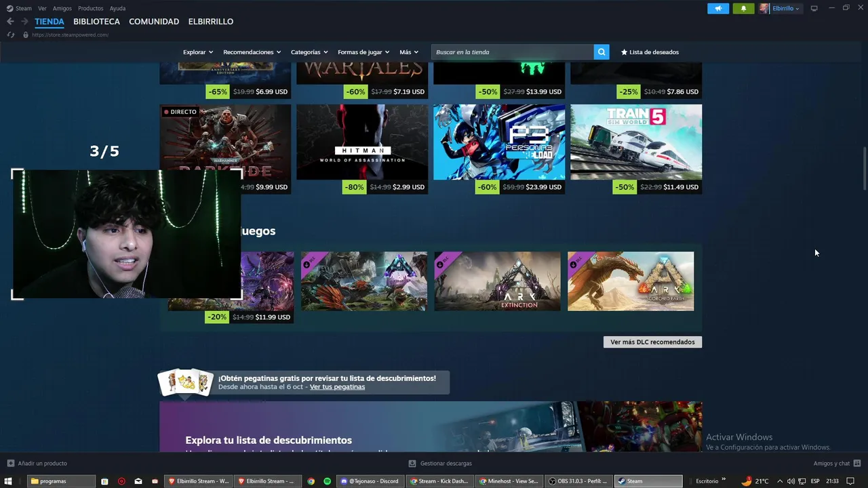The height and width of the screenshot is (488, 868).
Task: Click the DLC -20% $11.99 USD price
Action: [249, 317]
